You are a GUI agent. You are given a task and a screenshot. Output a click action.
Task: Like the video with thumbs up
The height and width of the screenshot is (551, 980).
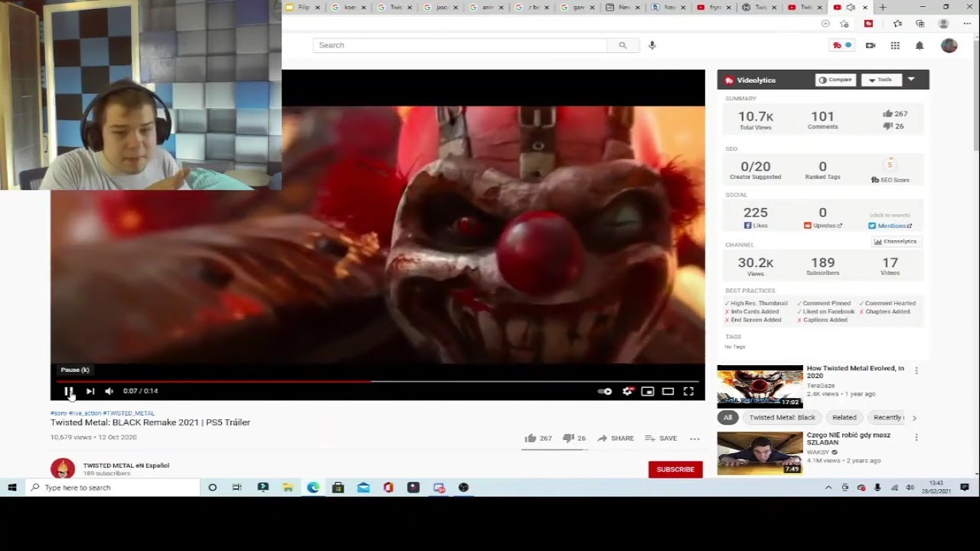(x=538, y=439)
